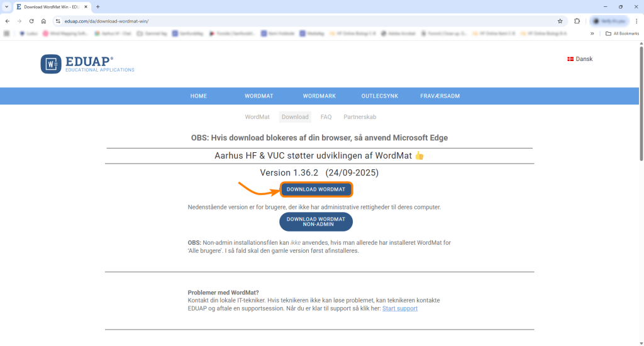The height and width of the screenshot is (346, 644).
Task: Click the browser home icon
Action: pos(43,21)
